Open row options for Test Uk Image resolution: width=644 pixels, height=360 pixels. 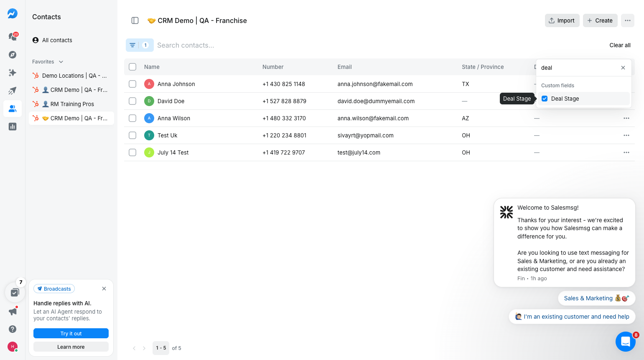point(626,135)
